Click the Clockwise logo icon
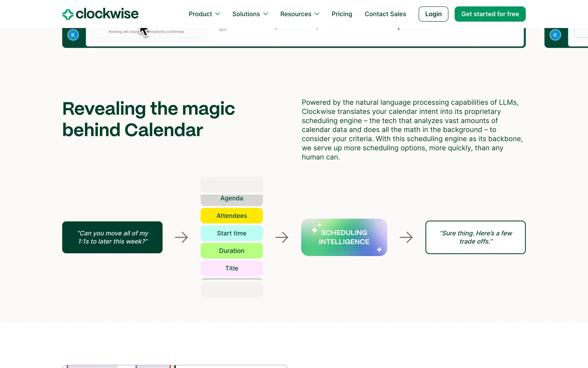 pyautogui.click(x=68, y=14)
